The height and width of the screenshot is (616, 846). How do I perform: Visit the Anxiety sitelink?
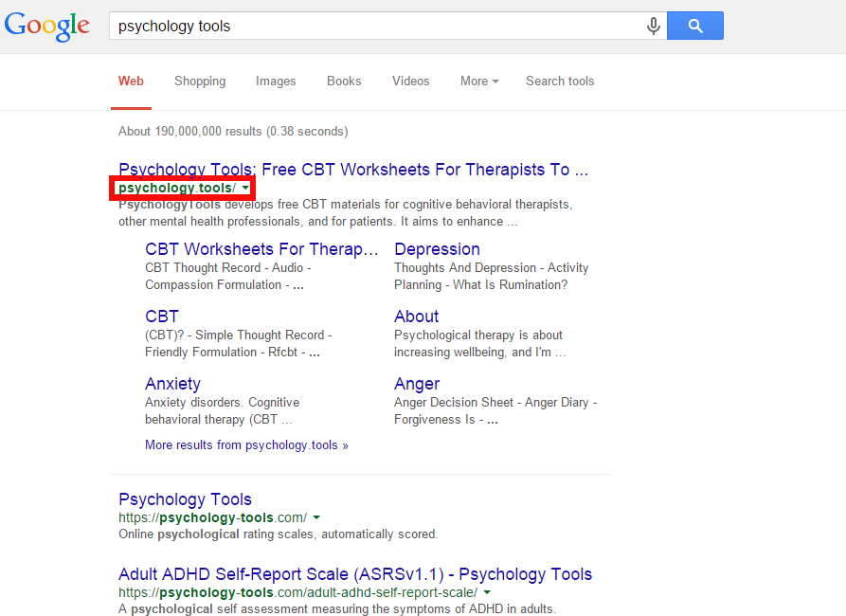[172, 384]
